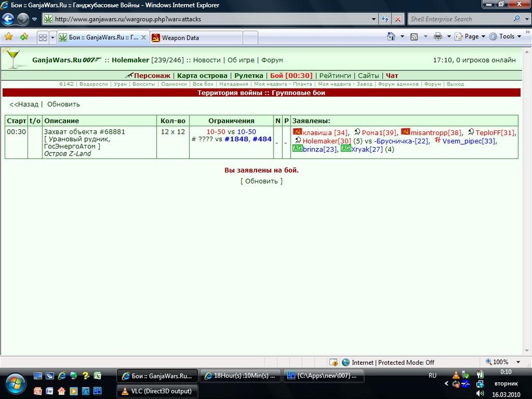Expand the tab list dropdown arrow
The width and height of the screenshot is (532, 399).
pos(53,37)
